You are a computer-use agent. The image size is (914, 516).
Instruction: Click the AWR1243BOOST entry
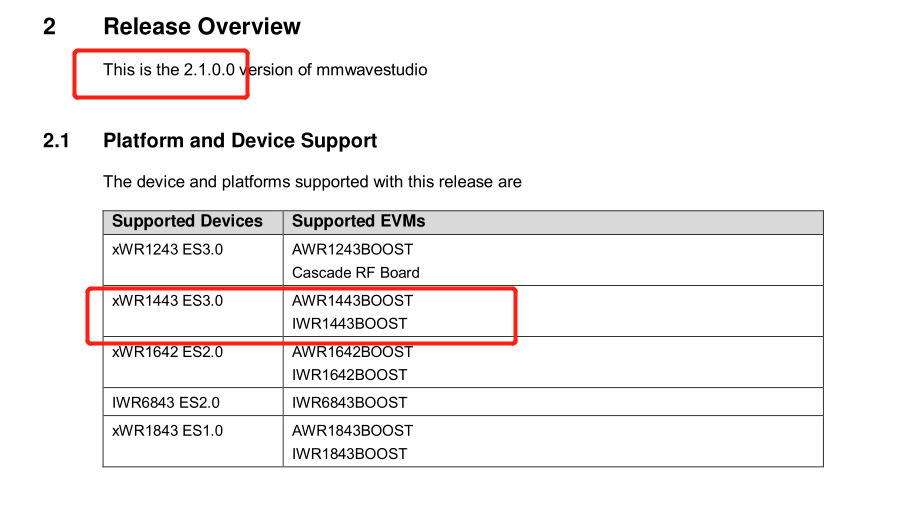pos(352,249)
